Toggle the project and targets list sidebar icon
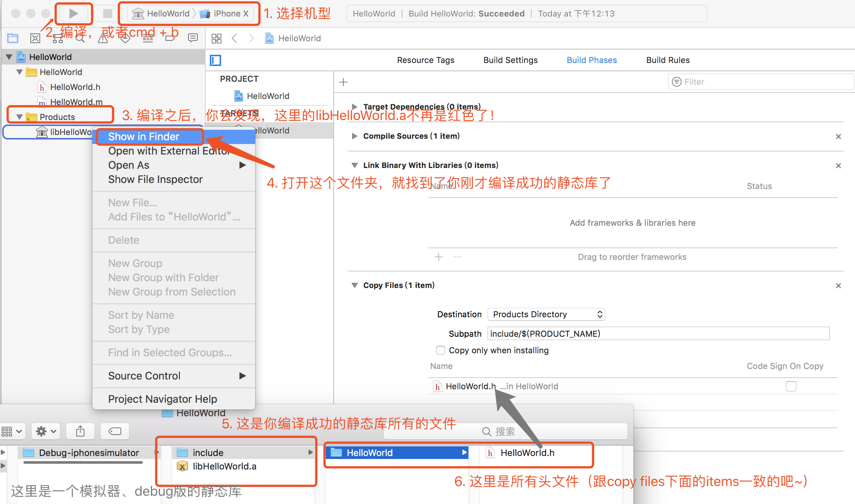The width and height of the screenshot is (855, 504). [x=215, y=60]
